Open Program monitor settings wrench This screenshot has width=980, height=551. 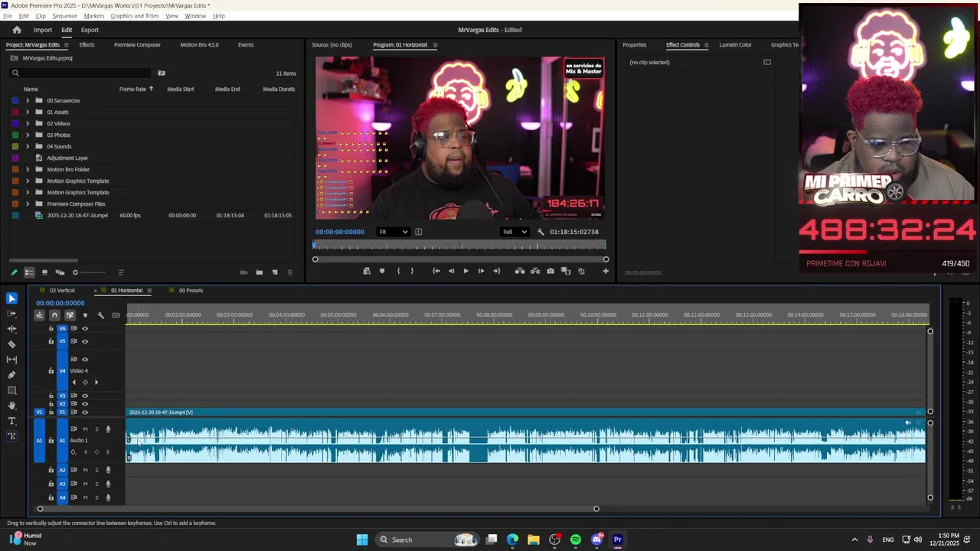[541, 232]
